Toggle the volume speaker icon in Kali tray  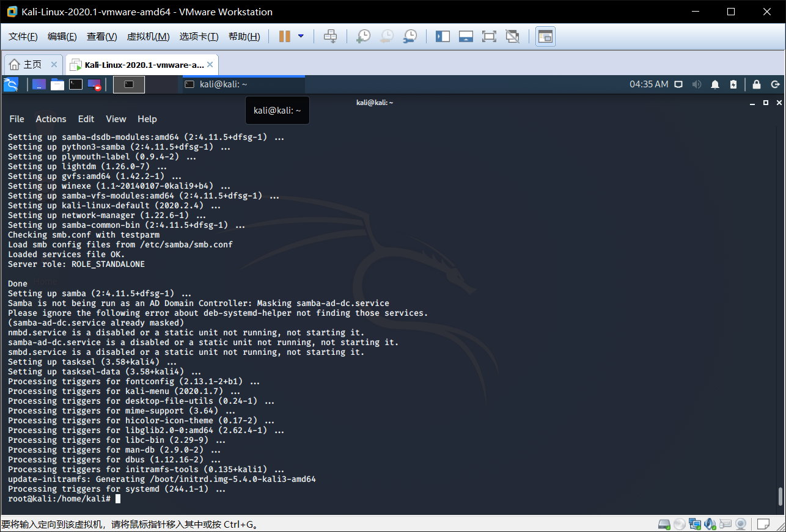coord(696,84)
